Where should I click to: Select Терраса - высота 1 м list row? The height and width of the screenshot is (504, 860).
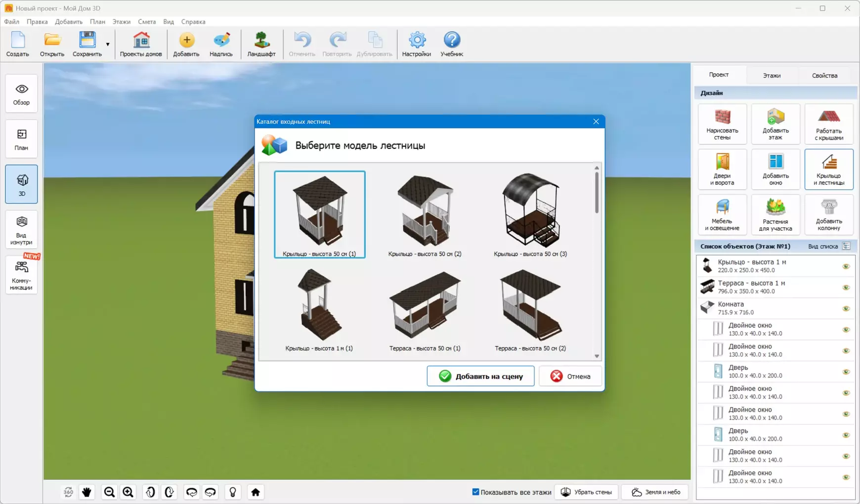point(775,287)
